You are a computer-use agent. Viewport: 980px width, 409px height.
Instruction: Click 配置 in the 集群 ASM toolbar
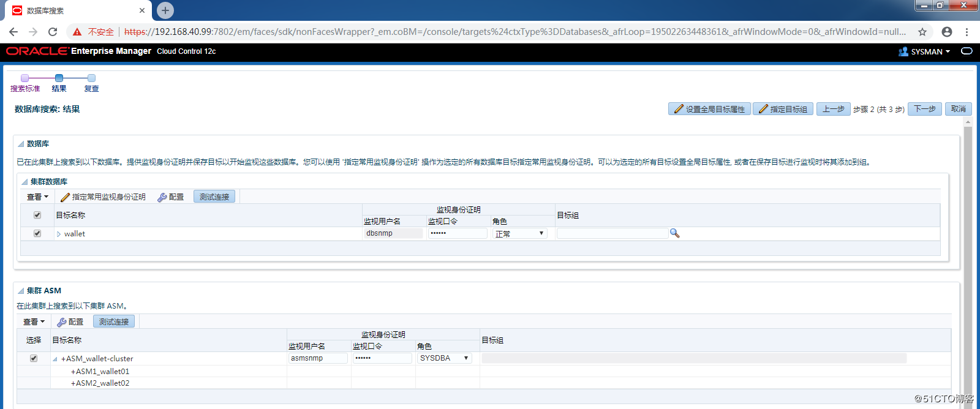(70, 321)
